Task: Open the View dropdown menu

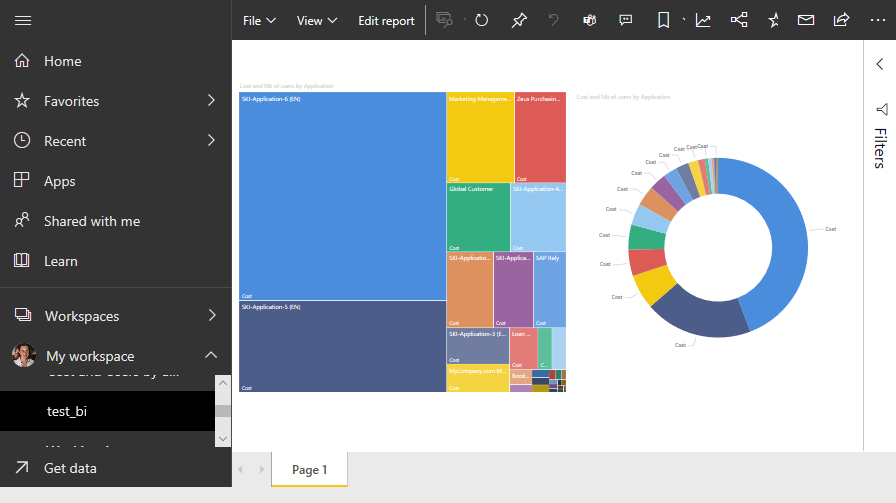Action: (317, 20)
